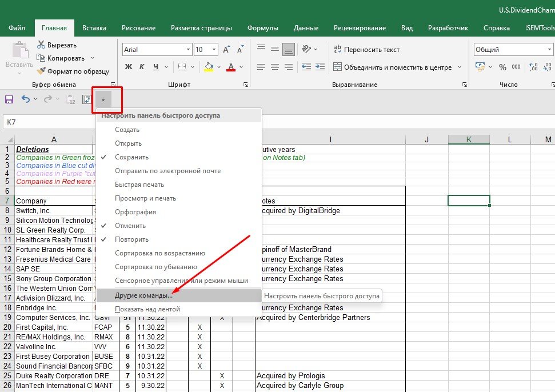
Task: Click the Save icon in quick access toolbar
Action: point(9,99)
